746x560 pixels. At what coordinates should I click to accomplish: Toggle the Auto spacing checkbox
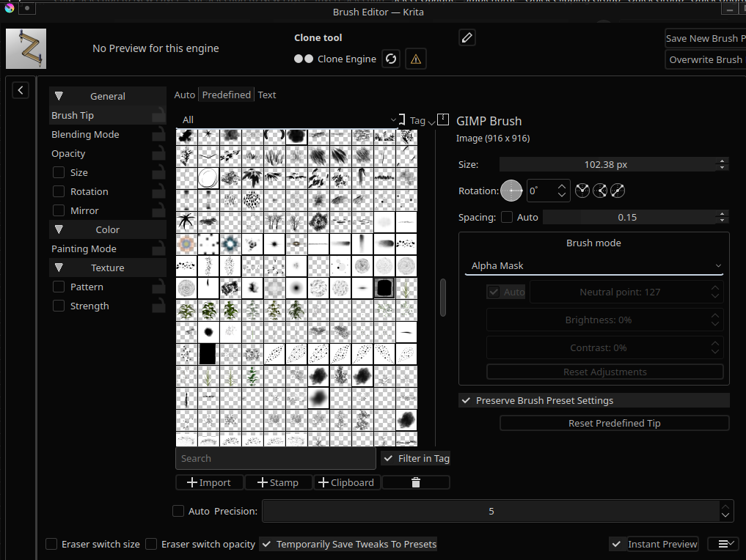507,217
